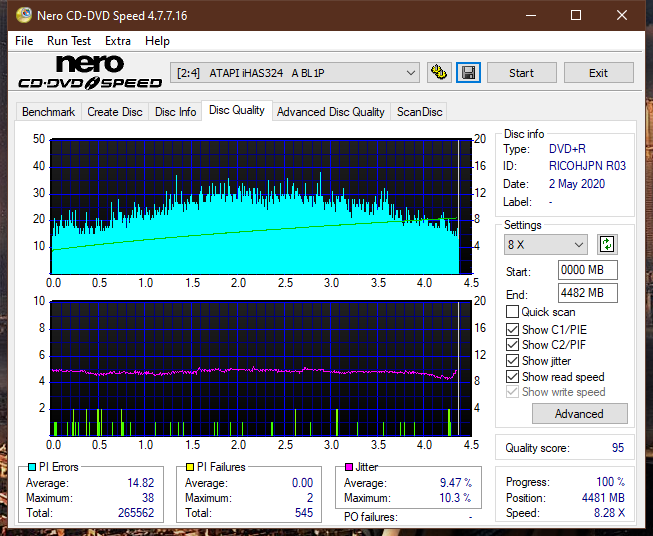This screenshot has width=653, height=536.
Task: Click the PI Errors cyan legend swatch
Action: [x=32, y=467]
